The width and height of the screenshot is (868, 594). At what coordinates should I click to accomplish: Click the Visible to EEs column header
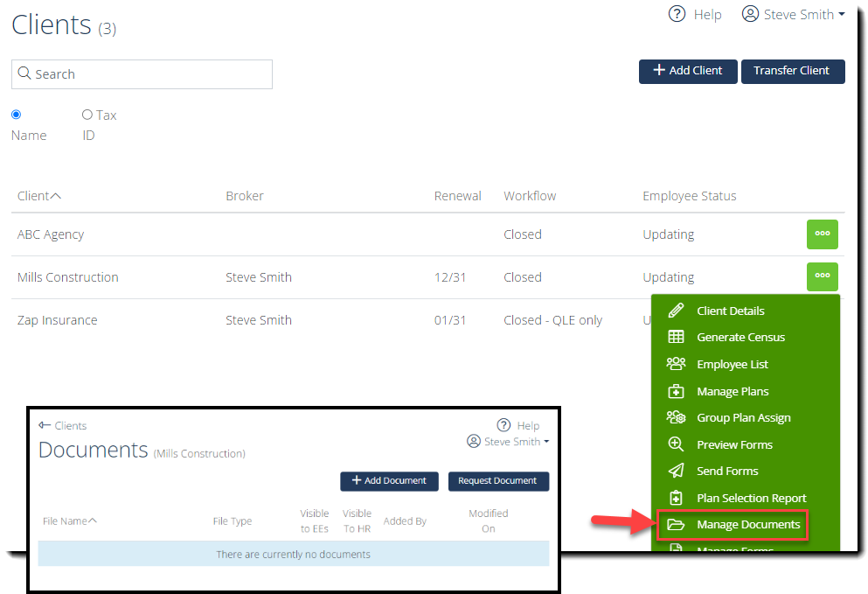315,521
